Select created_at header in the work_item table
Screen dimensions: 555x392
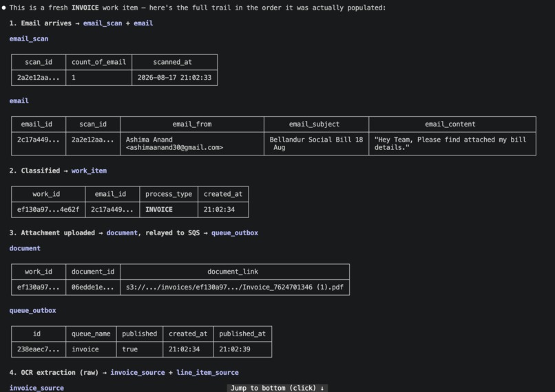click(223, 194)
